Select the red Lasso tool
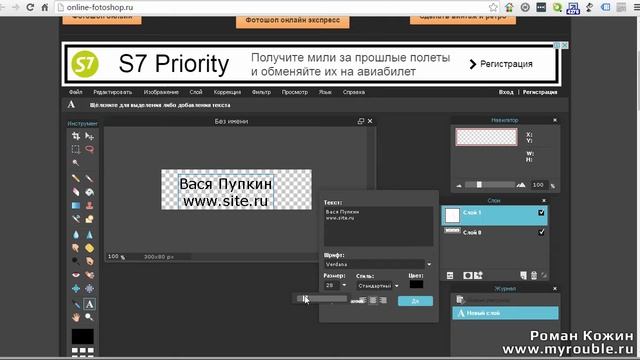This screenshot has width=640, height=360. [x=89, y=149]
